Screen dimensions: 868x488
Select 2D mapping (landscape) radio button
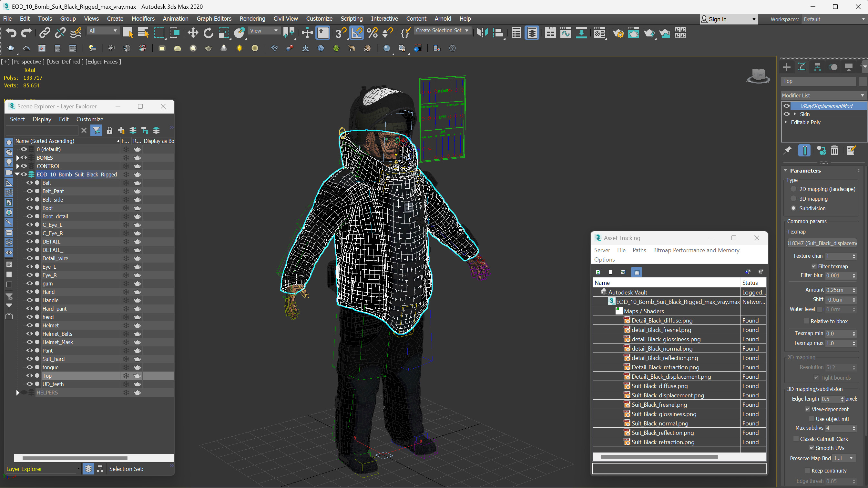[793, 189]
